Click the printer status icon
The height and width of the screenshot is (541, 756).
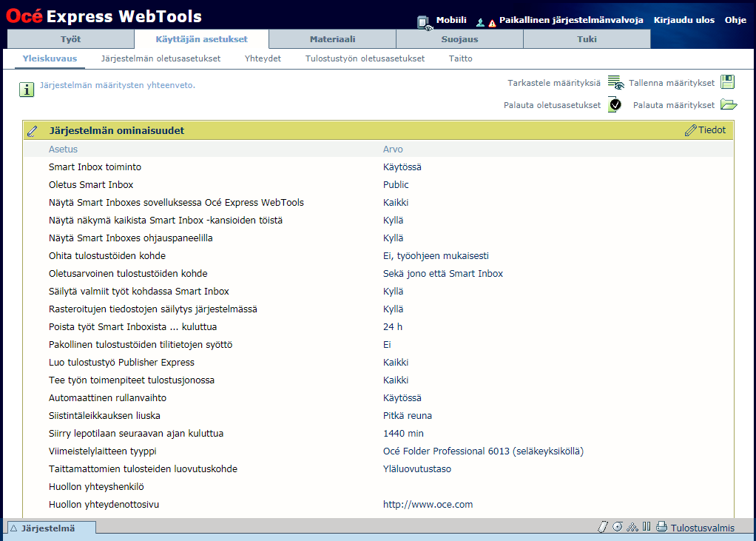661,527
